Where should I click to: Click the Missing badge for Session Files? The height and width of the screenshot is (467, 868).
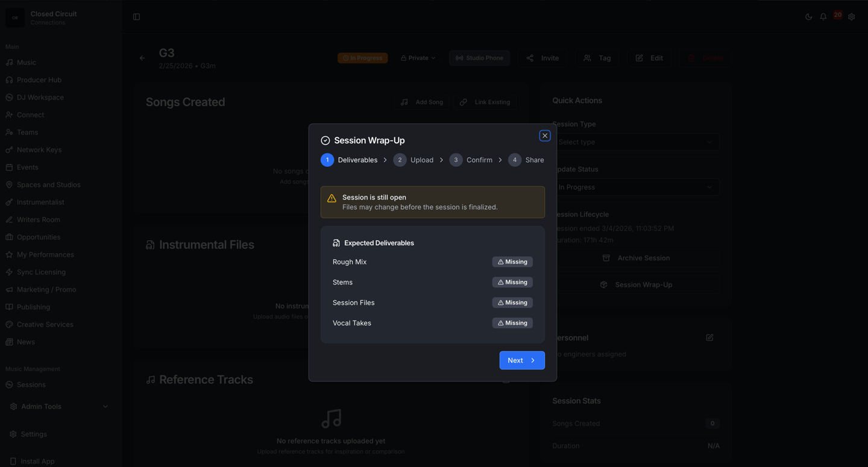point(512,302)
